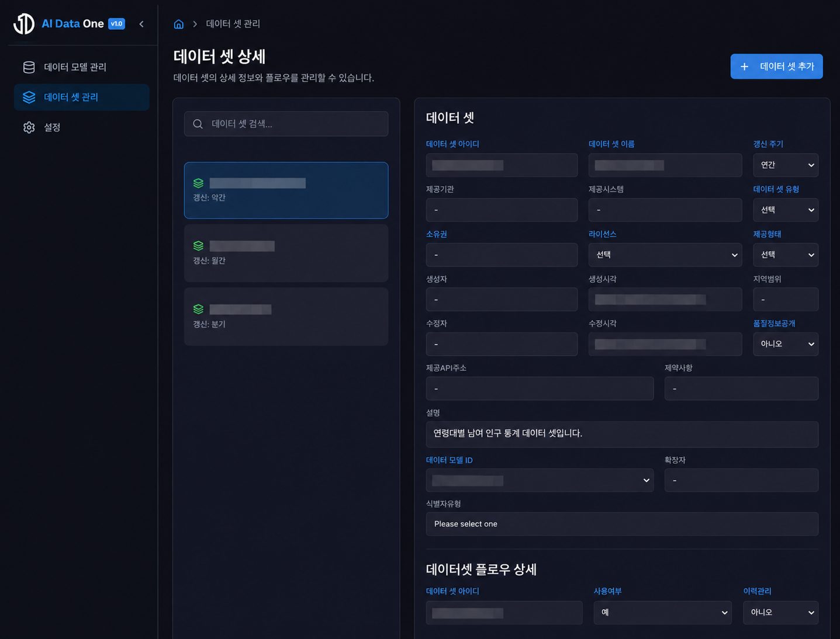This screenshot has height=639, width=840.
Task: Select the dataset card with 갱신: 분기
Action: point(286,317)
